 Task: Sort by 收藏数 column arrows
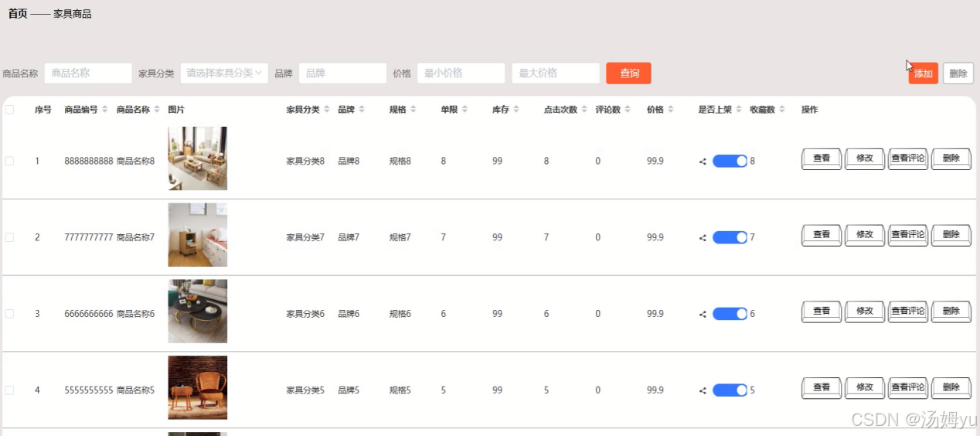(782, 110)
